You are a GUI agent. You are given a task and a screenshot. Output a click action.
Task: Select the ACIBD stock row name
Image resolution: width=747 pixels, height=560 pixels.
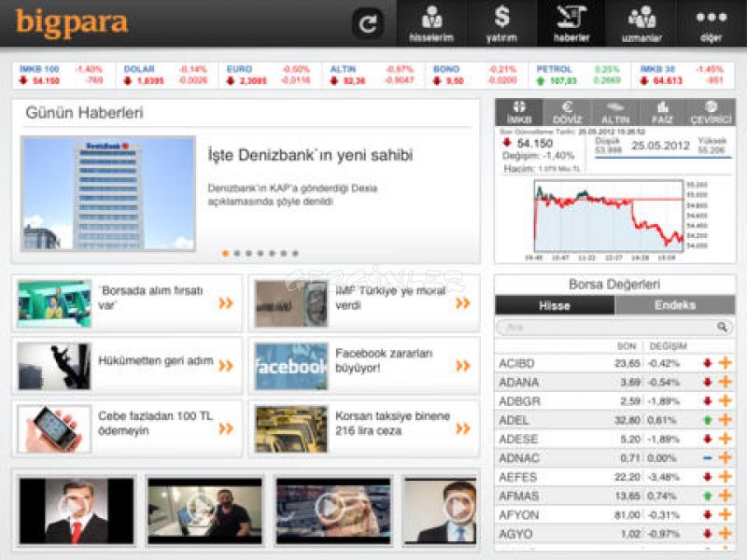516,363
